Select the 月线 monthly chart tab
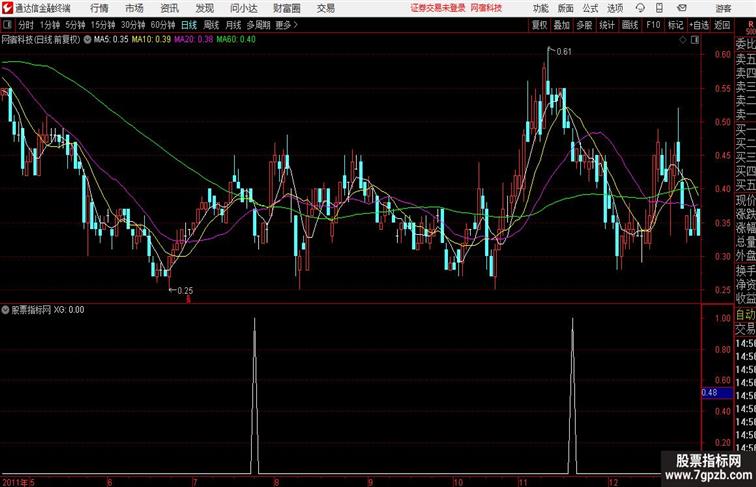The height and width of the screenshot is (487, 756). point(233,25)
